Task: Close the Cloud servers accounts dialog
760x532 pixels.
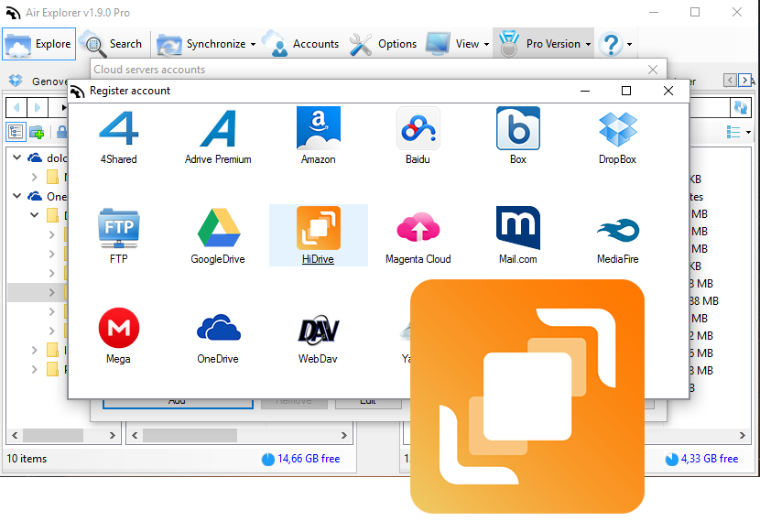Action: pyautogui.click(x=653, y=70)
